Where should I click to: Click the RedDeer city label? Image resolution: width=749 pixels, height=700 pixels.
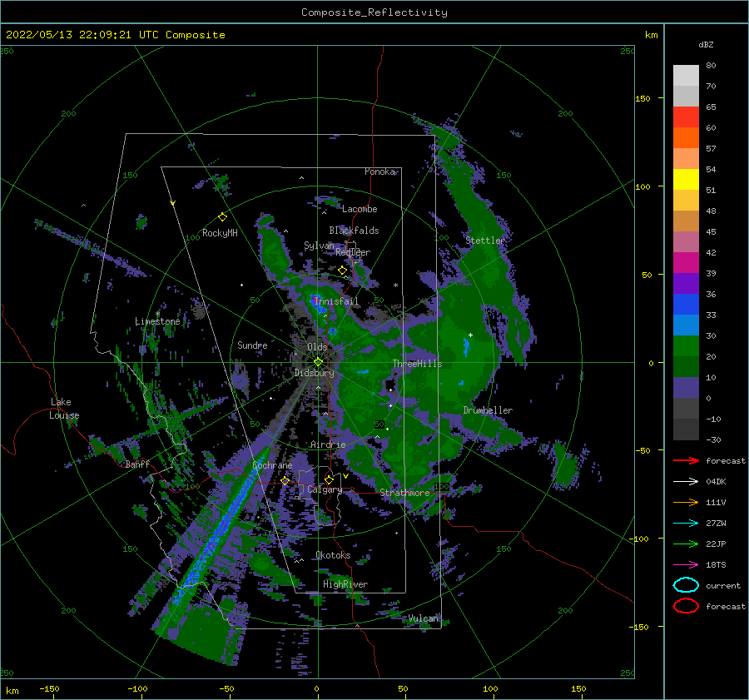(353, 252)
